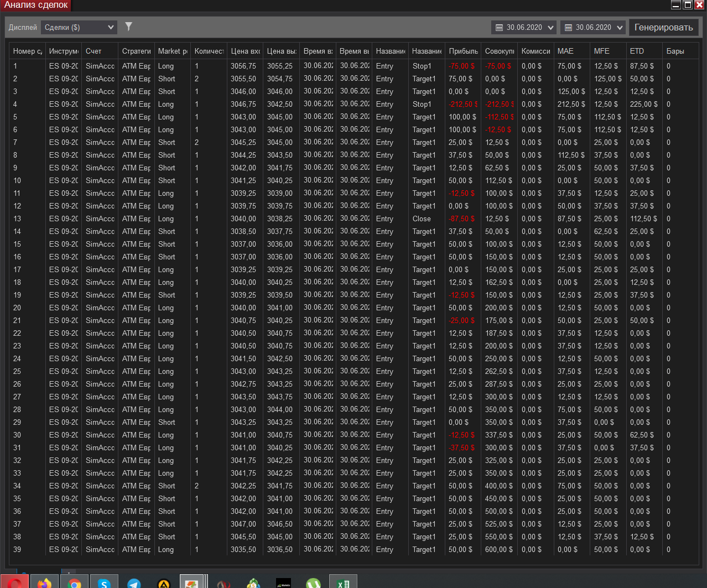Select exit price cell 3055,25
This screenshot has height=588, width=707.
point(280,66)
